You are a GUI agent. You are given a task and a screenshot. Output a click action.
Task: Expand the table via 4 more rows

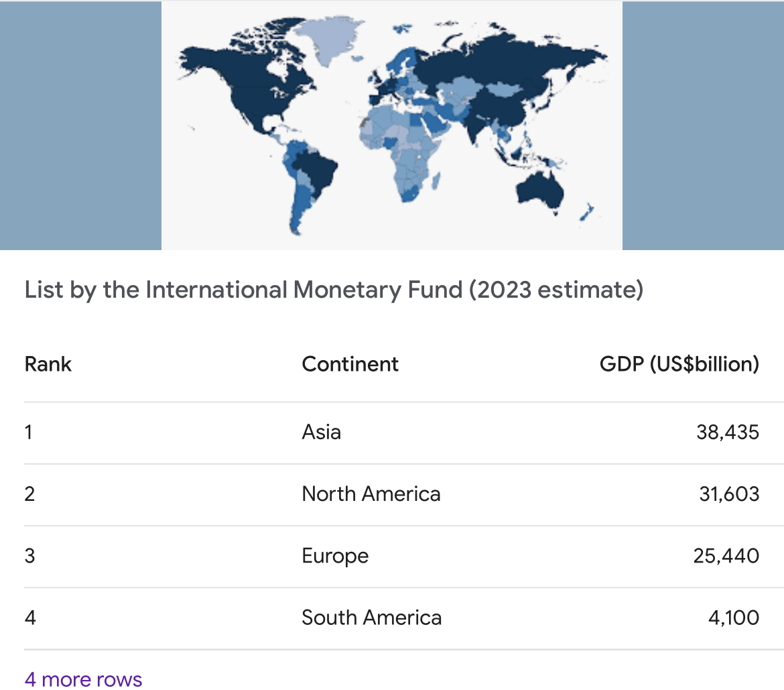84,679
